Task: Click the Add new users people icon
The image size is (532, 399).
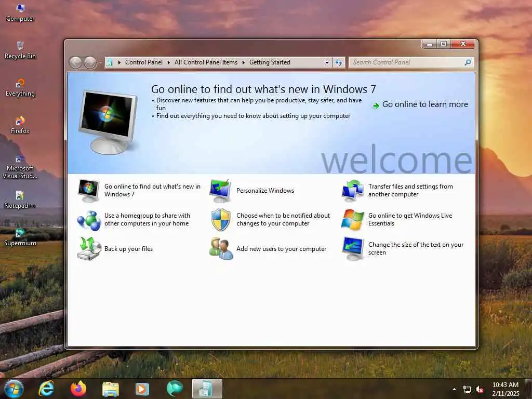Action: point(221,249)
